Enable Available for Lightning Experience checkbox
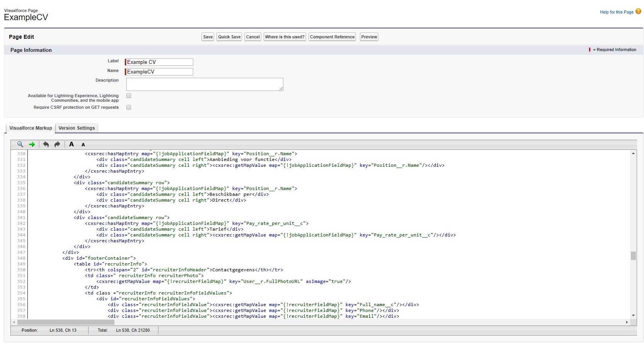 tap(129, 96)
